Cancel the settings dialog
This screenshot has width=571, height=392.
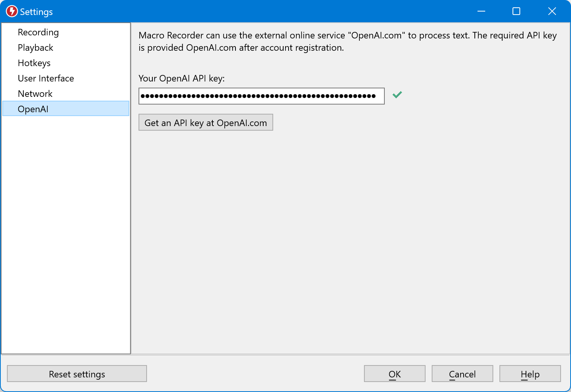(462, 374)
